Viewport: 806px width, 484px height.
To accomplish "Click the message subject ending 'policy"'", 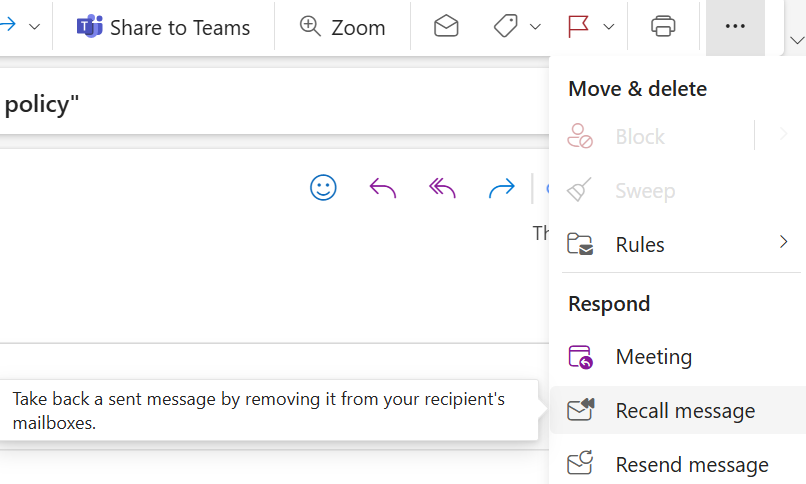I will 41,104.
